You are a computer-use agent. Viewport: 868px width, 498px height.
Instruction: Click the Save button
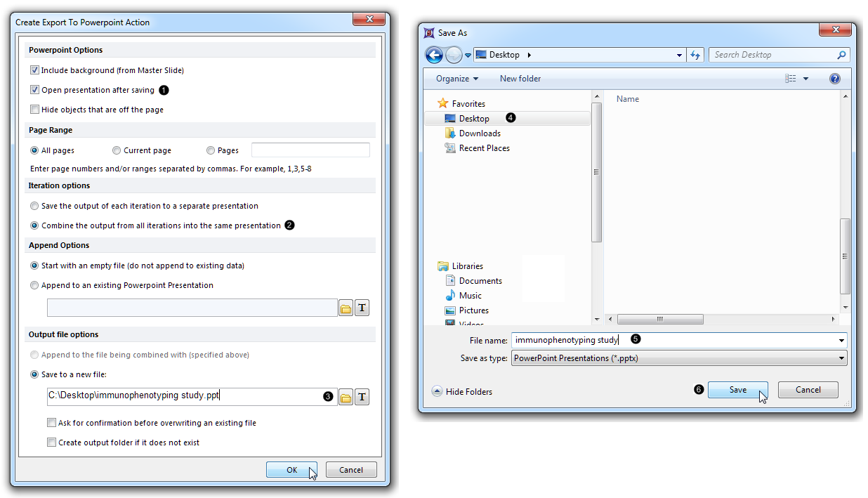[x=737, y=390]
